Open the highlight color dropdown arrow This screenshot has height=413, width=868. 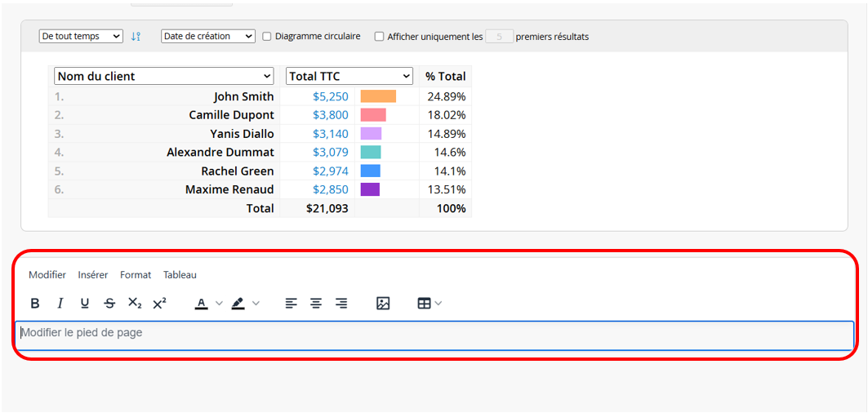[256, 304]
